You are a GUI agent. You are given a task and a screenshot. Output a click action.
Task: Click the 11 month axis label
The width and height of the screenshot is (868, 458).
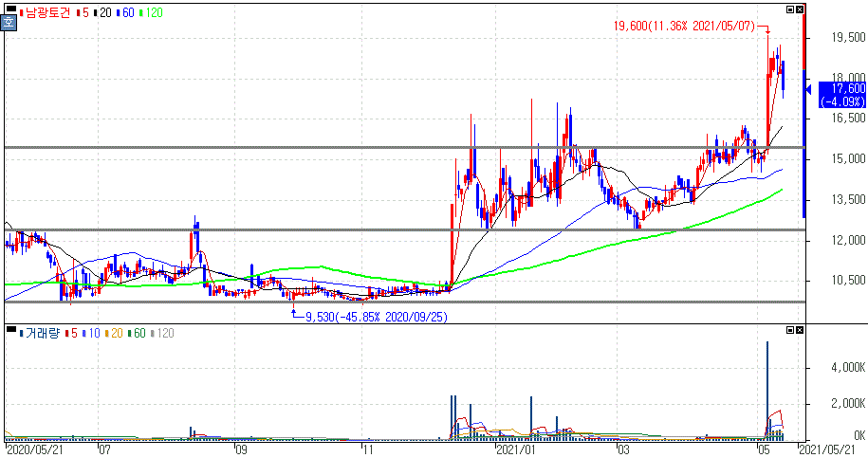click(367, 449)
